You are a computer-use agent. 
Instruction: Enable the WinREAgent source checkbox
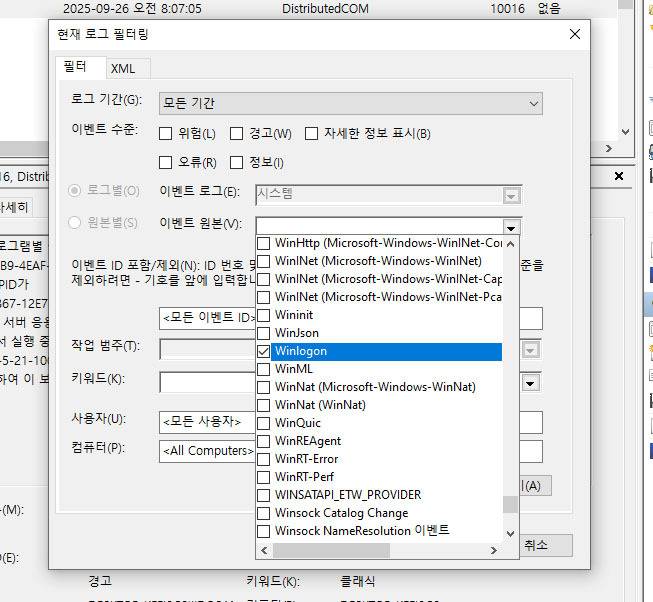pos(264,441)
